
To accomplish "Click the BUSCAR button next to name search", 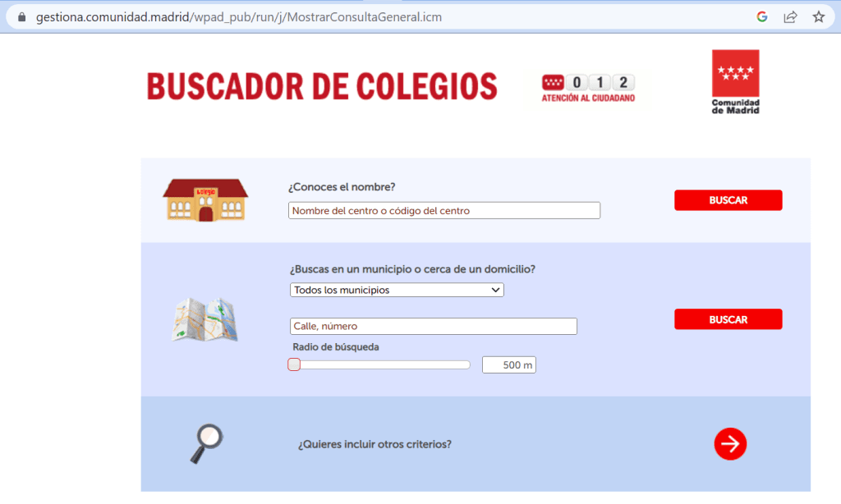I will pos(728,199).
